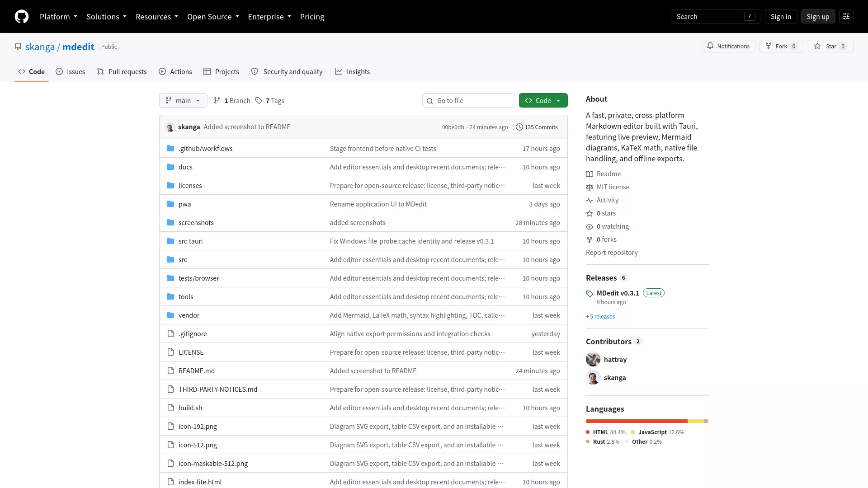The image size is (868, 488).
Task: Click the fork icon beside 0 forks
Action: pyautogui.click(x=590, y=240)
